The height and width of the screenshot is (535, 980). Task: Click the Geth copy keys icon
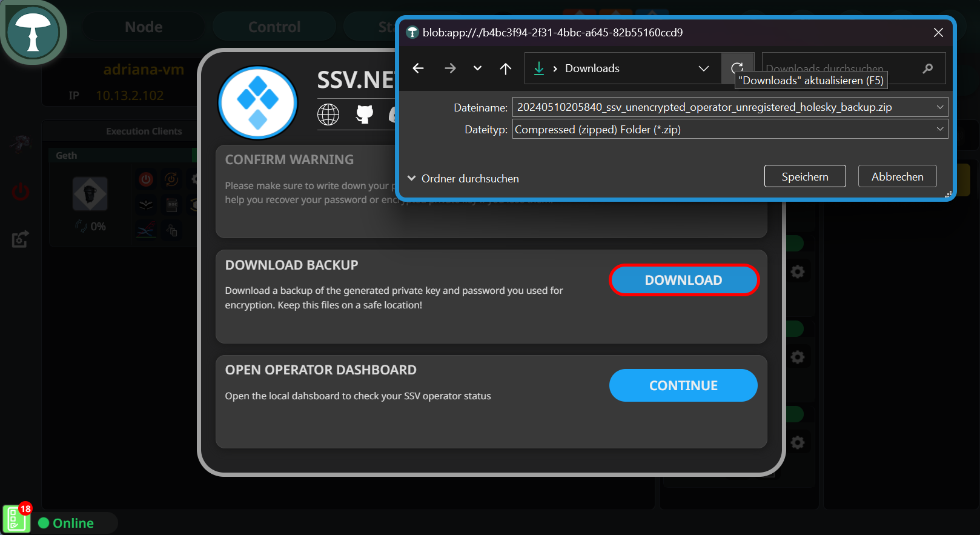click(172, 230)
